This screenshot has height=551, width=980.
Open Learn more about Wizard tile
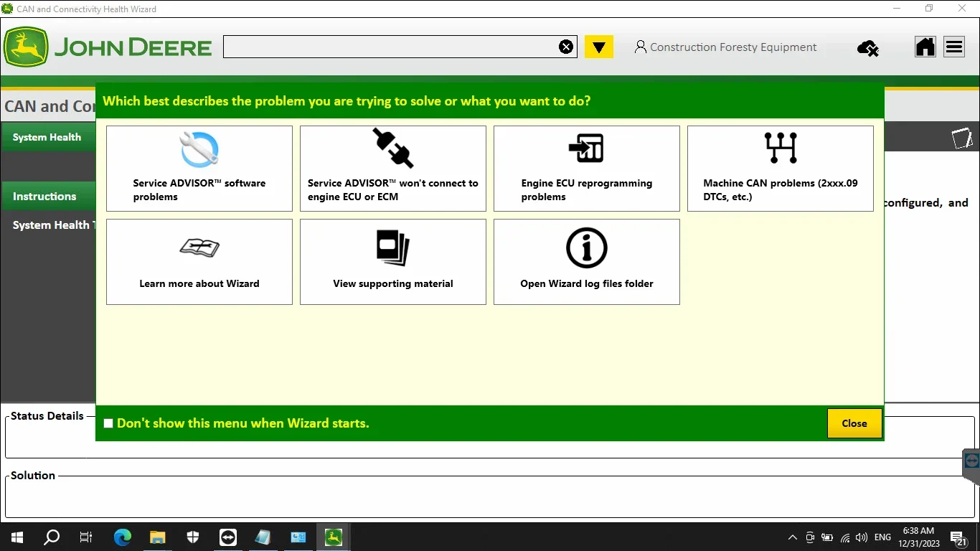[x=199, y=262]
